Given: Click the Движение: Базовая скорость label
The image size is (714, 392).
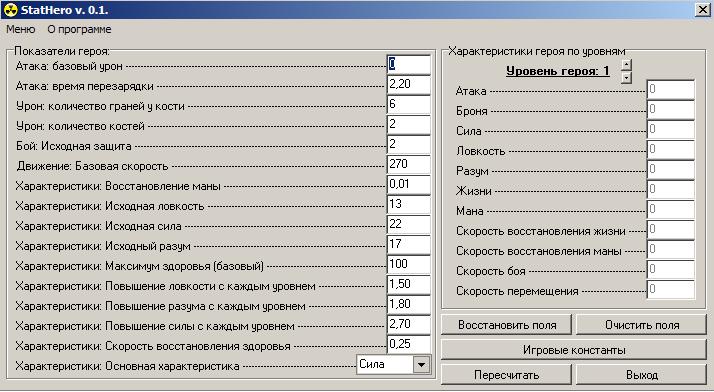Looking at the screenshot, I should [x=92, y=166].
